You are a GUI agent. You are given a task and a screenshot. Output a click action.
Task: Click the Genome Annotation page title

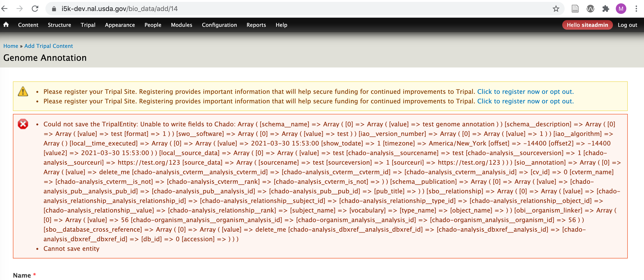45,58
